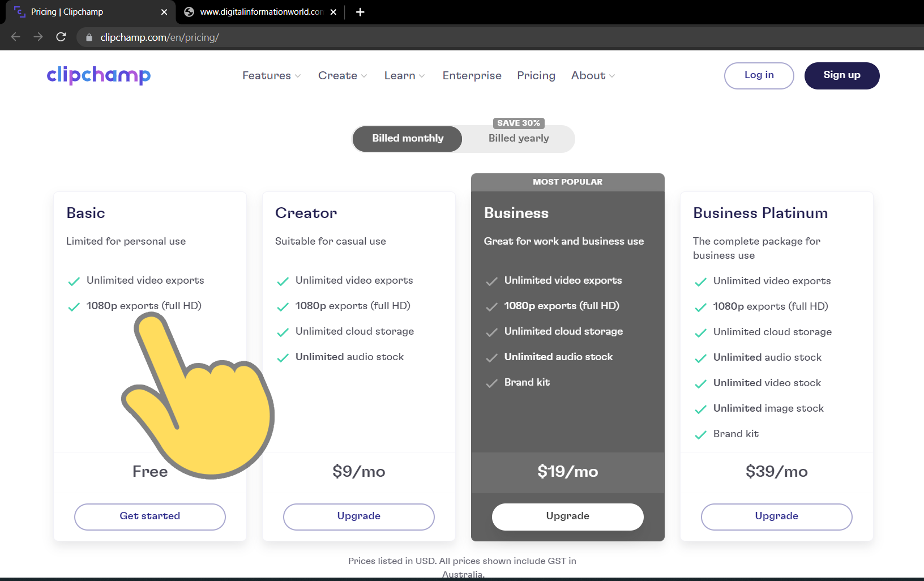924x581 pixels.
Task: Open the Pricing page link
Action: pyautogui.click(x=536, y=76)
